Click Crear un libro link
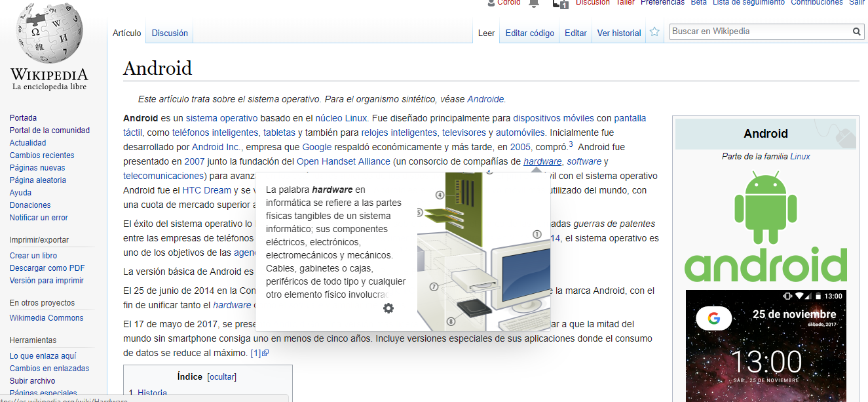The height and width of the screenshot is (402, 868). click(33, 256)
